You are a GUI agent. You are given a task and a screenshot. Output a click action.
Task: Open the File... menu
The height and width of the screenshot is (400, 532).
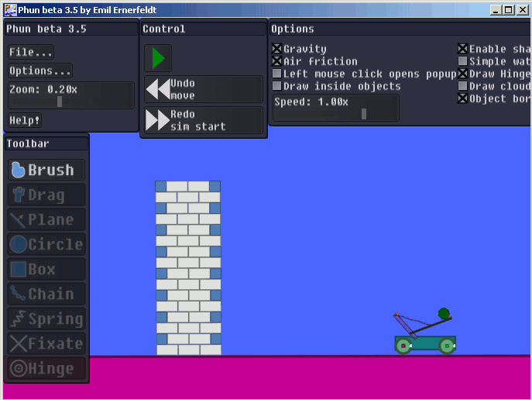pos(31,52)
